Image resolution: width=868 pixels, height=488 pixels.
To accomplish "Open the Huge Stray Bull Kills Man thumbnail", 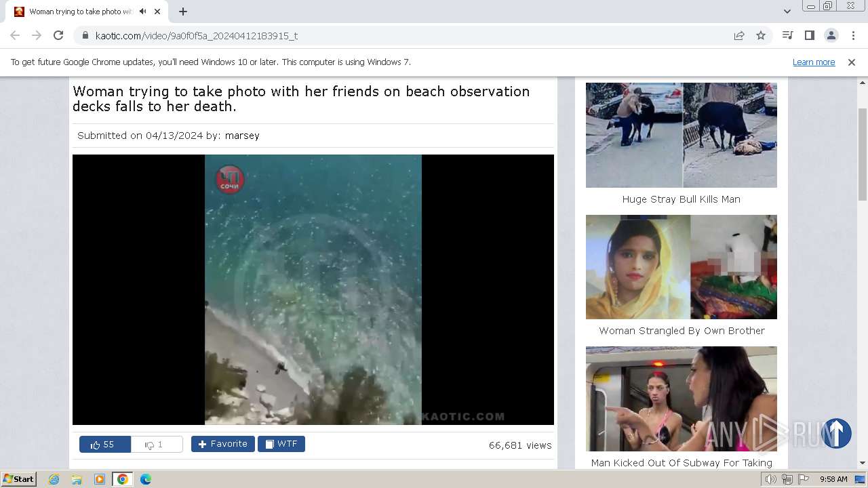I will click(x=682, y=135).
